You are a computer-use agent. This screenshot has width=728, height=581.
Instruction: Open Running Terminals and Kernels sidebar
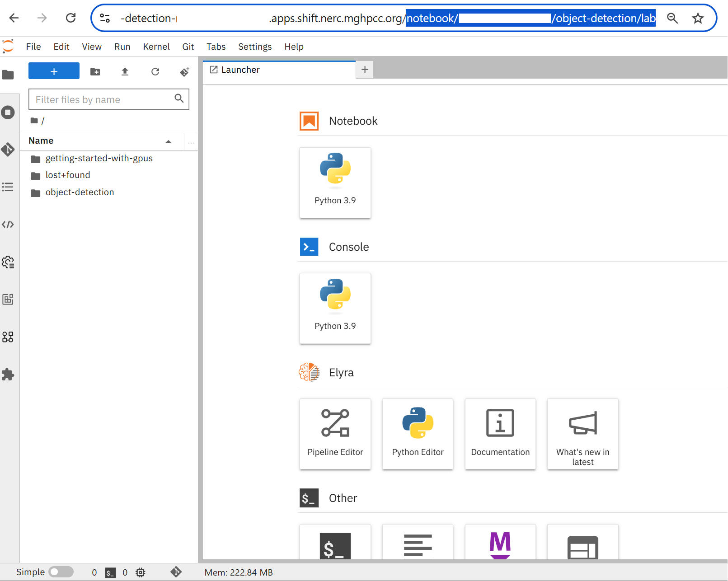(x=8, y=112)
